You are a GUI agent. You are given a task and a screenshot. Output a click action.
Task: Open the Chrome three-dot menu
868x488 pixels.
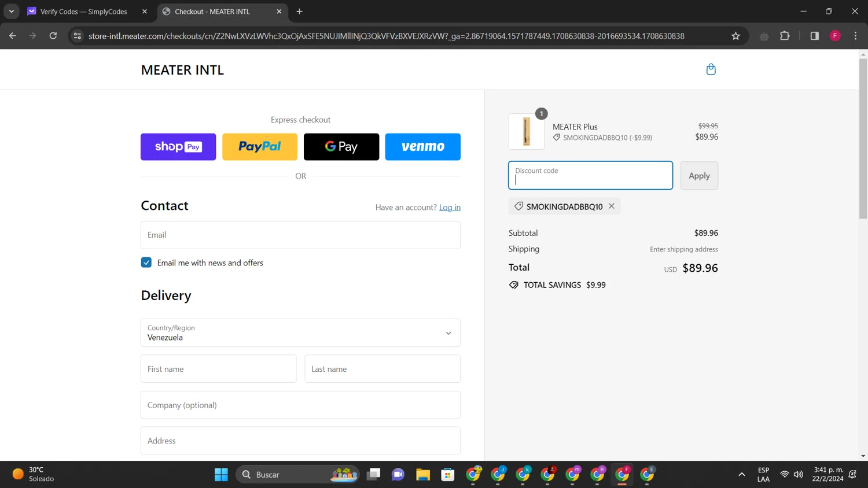[x=855, y=36]
